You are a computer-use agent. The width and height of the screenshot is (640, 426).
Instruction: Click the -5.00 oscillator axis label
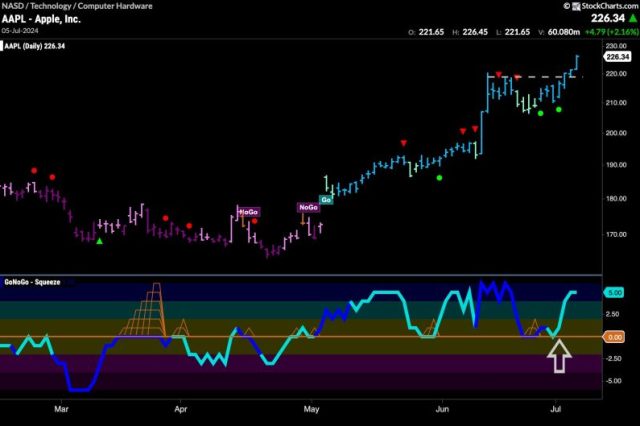(613, 381)
